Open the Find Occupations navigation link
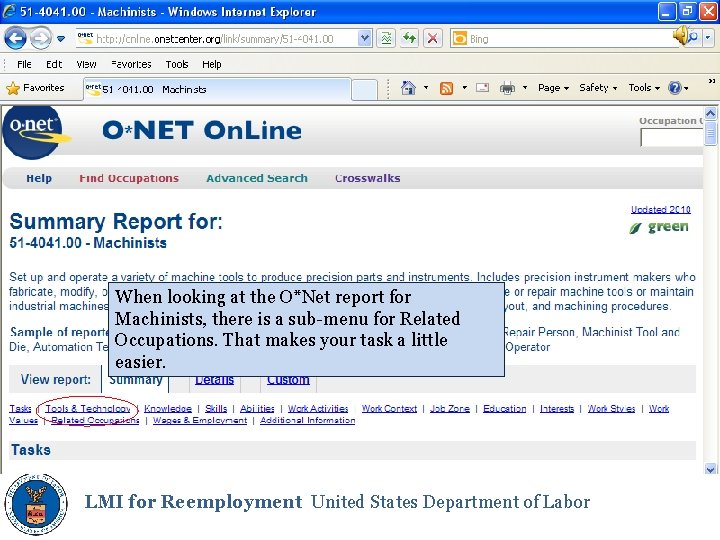The height and width of the screenshot is (540, 720). click(x=129, y=178)
